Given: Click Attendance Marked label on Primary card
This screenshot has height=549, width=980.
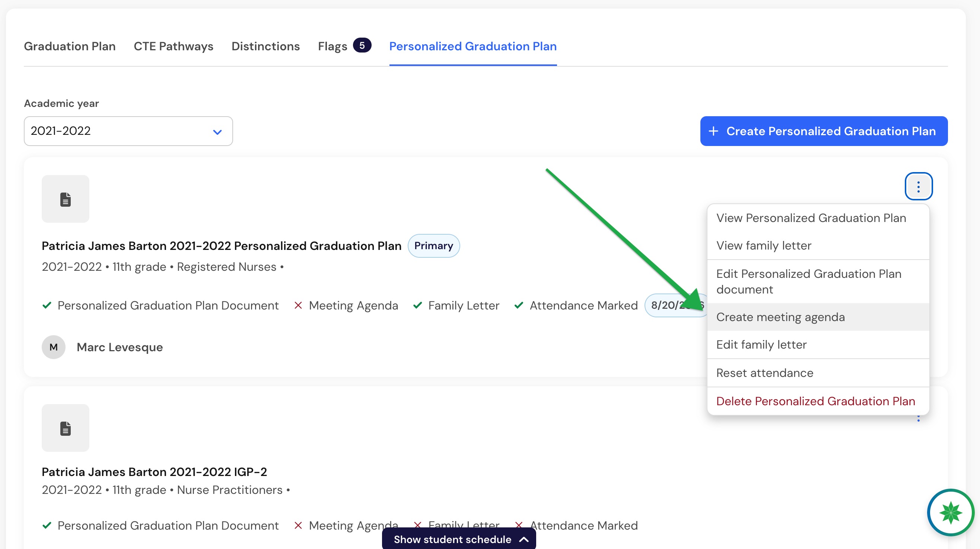Looking at the screenshot, I should (583, 305).
